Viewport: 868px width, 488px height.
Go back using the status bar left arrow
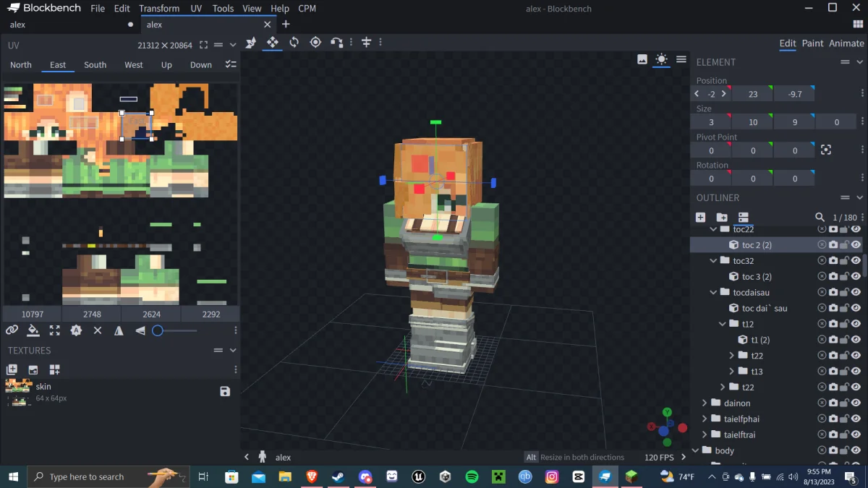pos(247,457)
